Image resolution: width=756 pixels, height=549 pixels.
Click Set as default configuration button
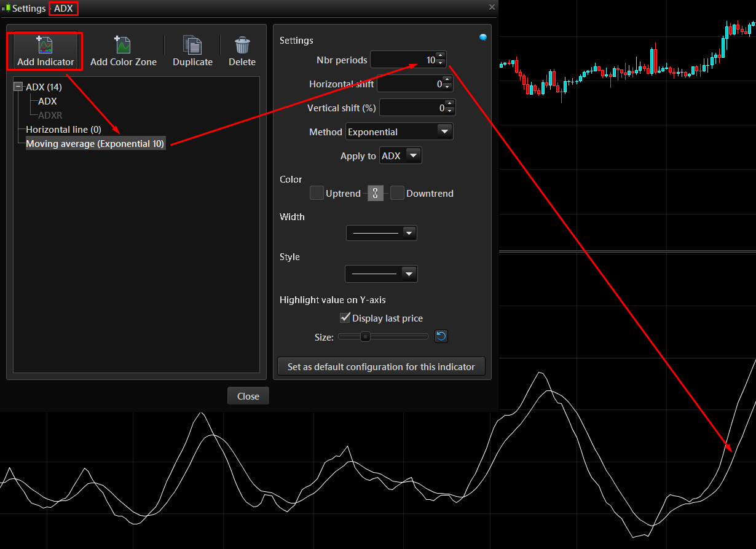click(381, 366)
